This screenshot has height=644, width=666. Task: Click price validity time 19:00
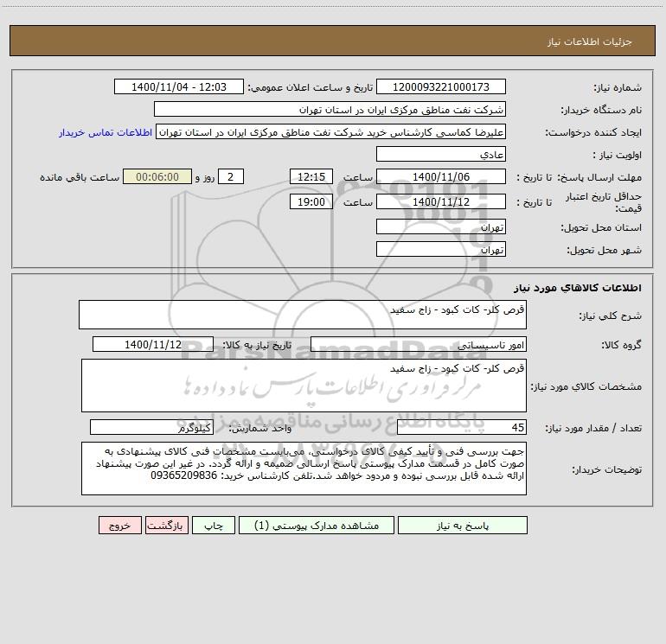pos(311,201)
